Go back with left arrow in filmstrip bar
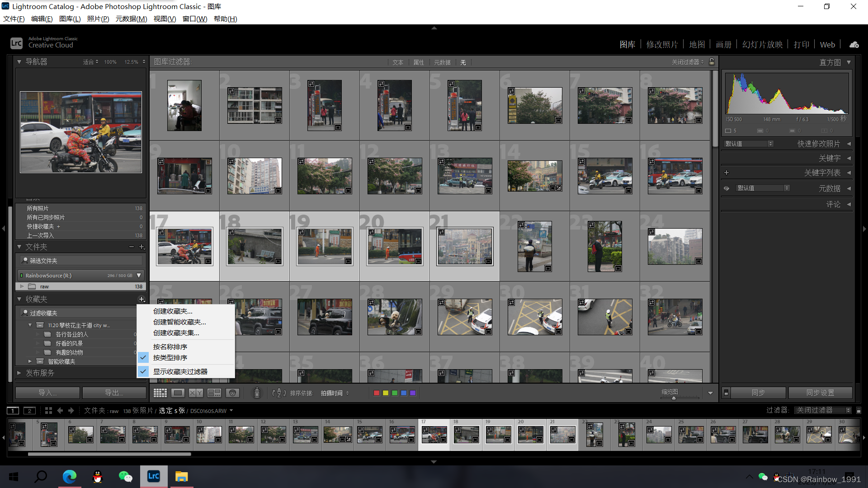Image resolution: width=868 pixels, height=488 pixels. pyautogui.click(x=60, y=411)
